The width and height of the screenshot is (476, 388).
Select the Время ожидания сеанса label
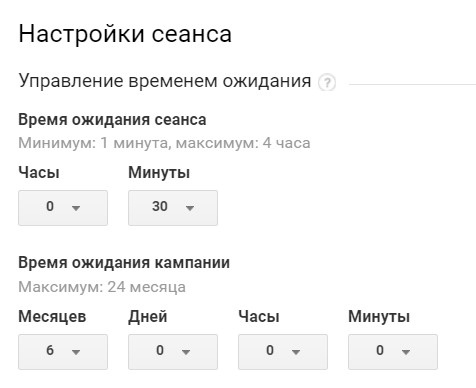(x=112, y=120)
